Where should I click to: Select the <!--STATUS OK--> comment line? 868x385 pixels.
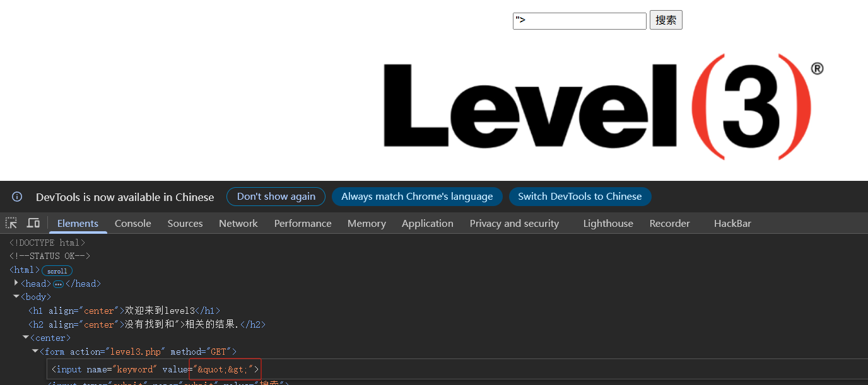pos(50,256)
